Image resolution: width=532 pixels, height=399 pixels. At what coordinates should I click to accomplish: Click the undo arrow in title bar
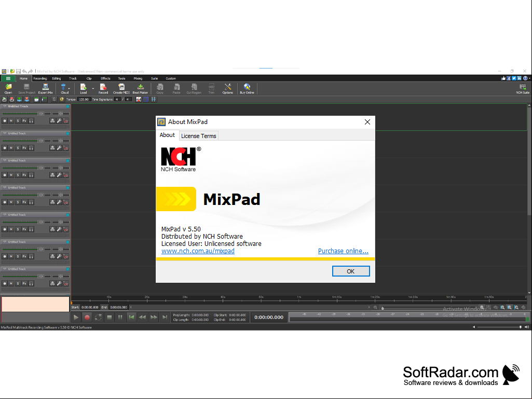24,71
